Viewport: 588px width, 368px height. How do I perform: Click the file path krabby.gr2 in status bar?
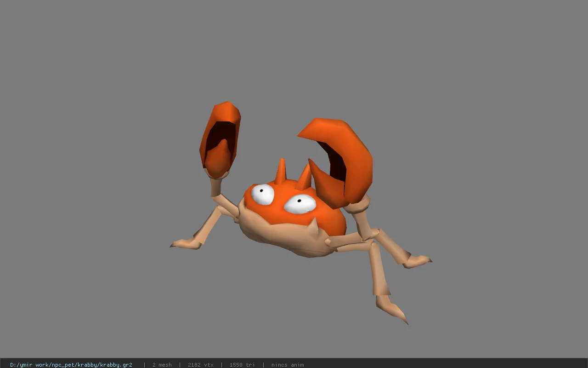pyautogui.click(x=71, y=365)
